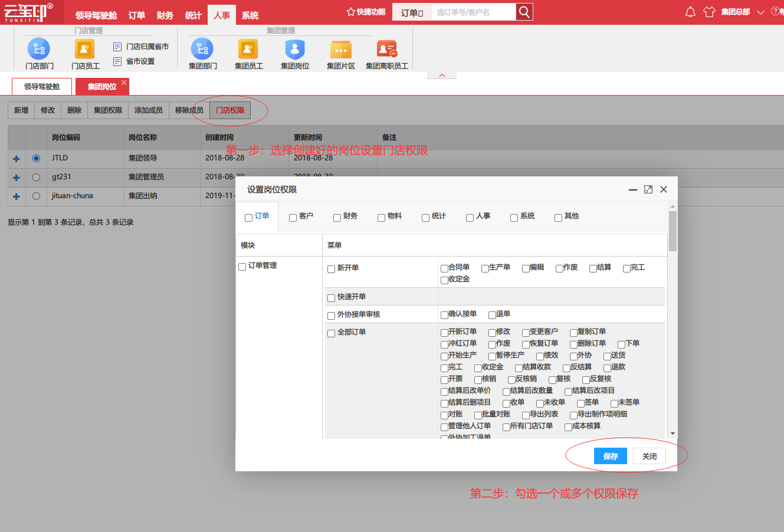Open the 集团片区 icon
Screen dimensions: 784x532
(341, 49)
